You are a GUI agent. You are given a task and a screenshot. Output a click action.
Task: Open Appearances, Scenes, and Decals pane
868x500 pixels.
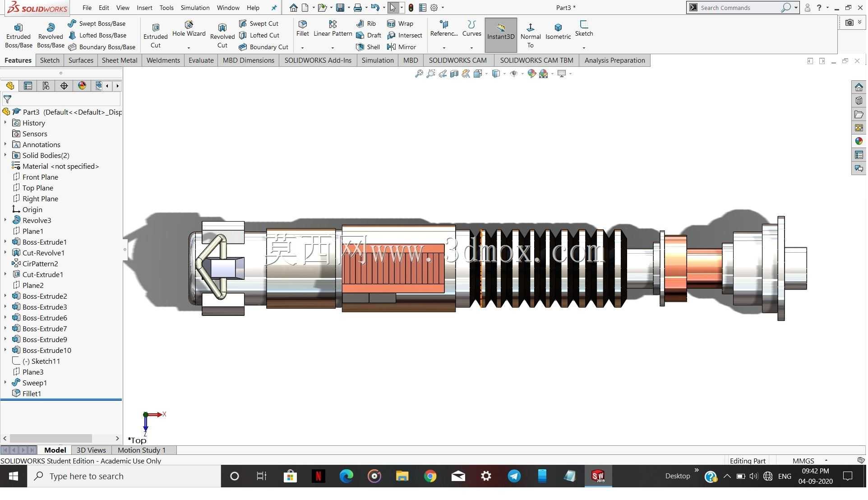click(x=859, y=141)
